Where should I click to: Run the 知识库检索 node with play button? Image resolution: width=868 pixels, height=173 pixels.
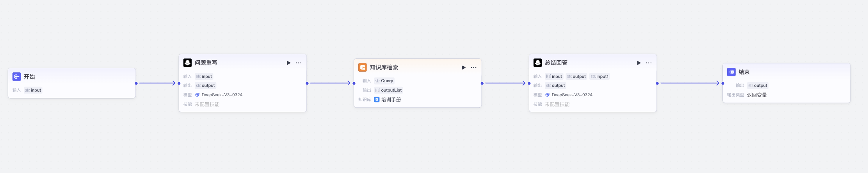tap(464, 67)
